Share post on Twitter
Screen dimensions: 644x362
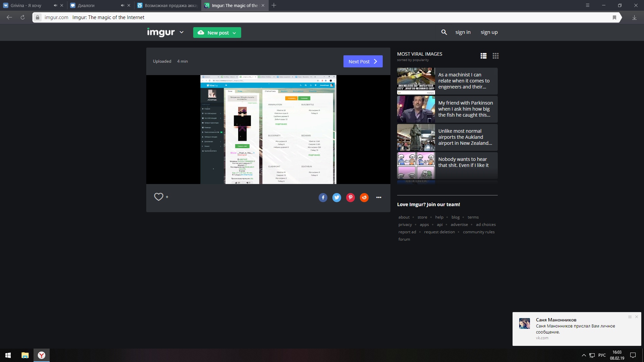pos(336,197)
